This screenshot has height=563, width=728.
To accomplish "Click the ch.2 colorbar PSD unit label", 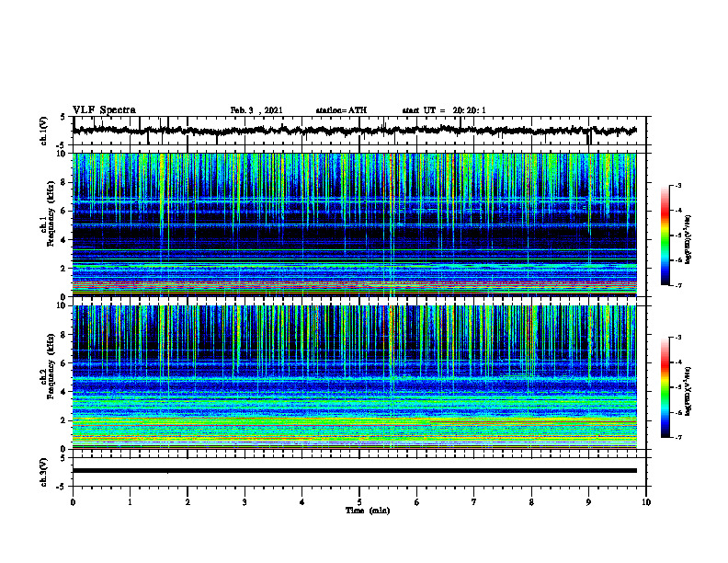I will point(688,391).
